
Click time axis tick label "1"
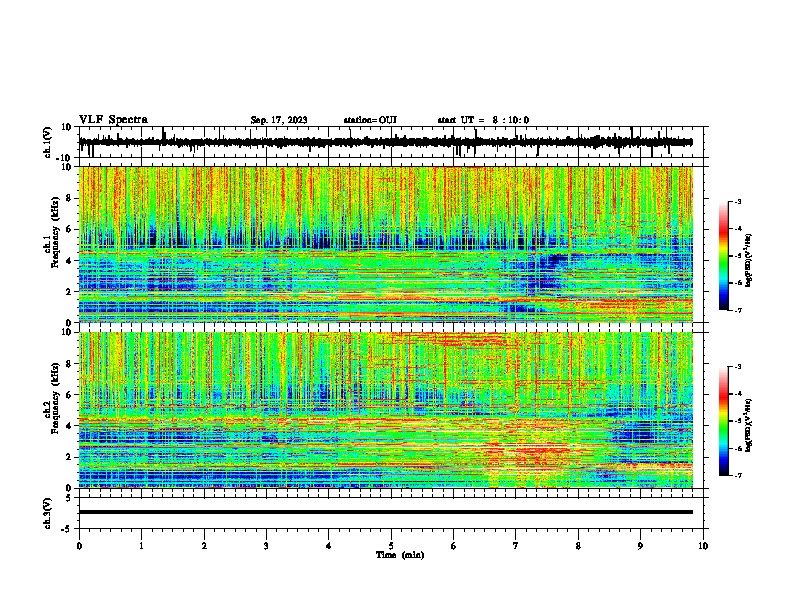coord(141,546)
